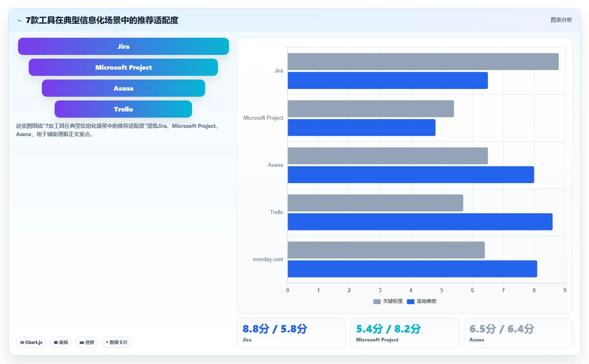This screenshot has width=589, height=364.
Task: Click the chart title '7款工具在典型信息化场景中的推荐适配度'
Action: 102,20
